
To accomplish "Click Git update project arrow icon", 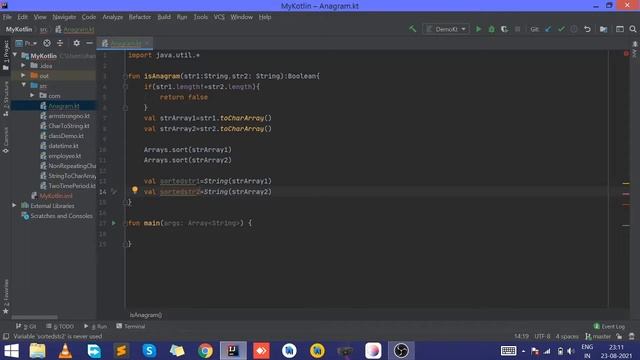I will 548,29.
